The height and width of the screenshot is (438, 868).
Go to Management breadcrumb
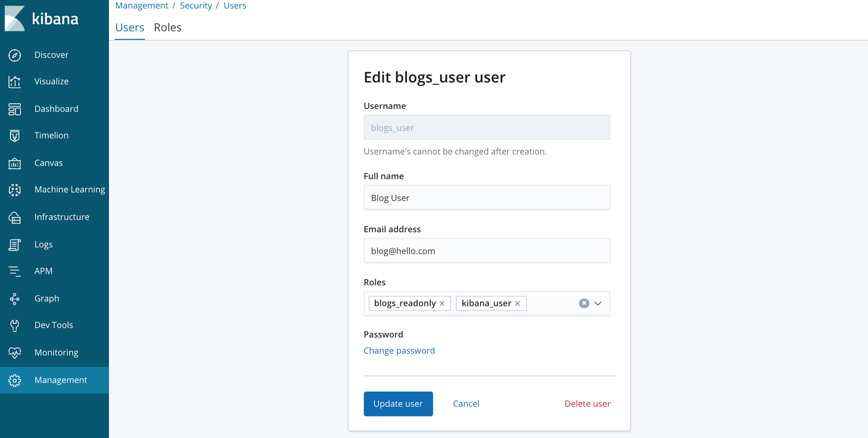tap(142, 6)
